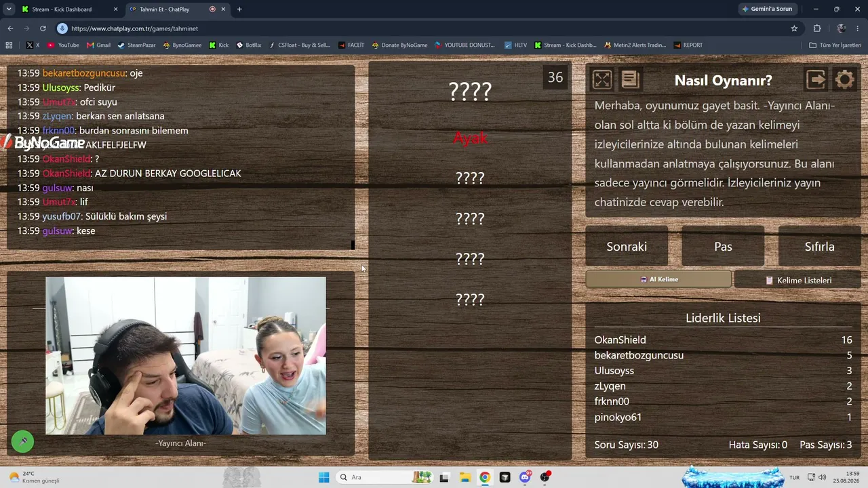Open the SteamPazar bookmark
Viewport: 868px width, 488px height.
(x=136, y=45)
